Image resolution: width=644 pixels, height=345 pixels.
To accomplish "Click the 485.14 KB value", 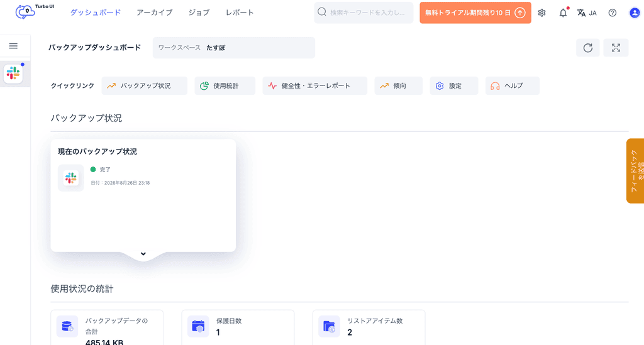I will pyautogui.click(x=104, y=342).
